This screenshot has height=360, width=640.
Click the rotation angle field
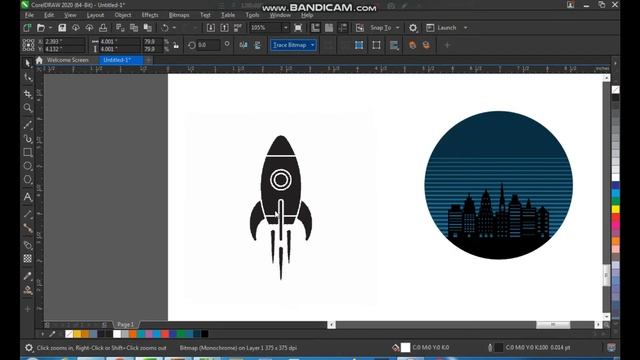coord(208,45)
